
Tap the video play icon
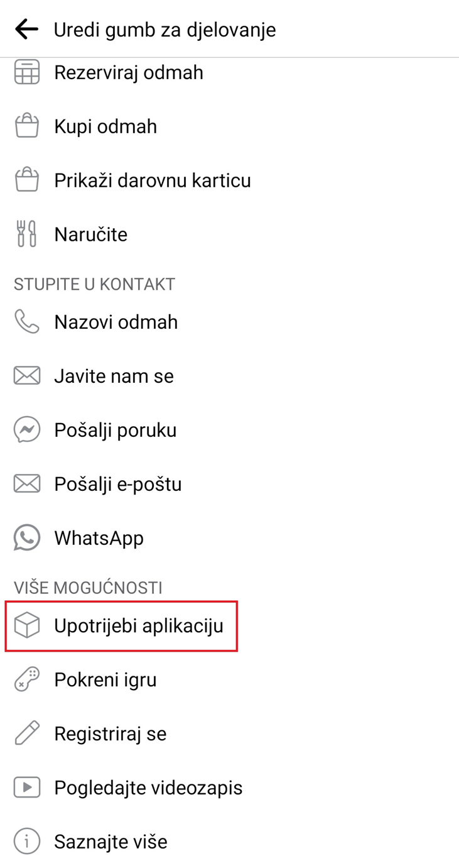[x=27, y=788]
